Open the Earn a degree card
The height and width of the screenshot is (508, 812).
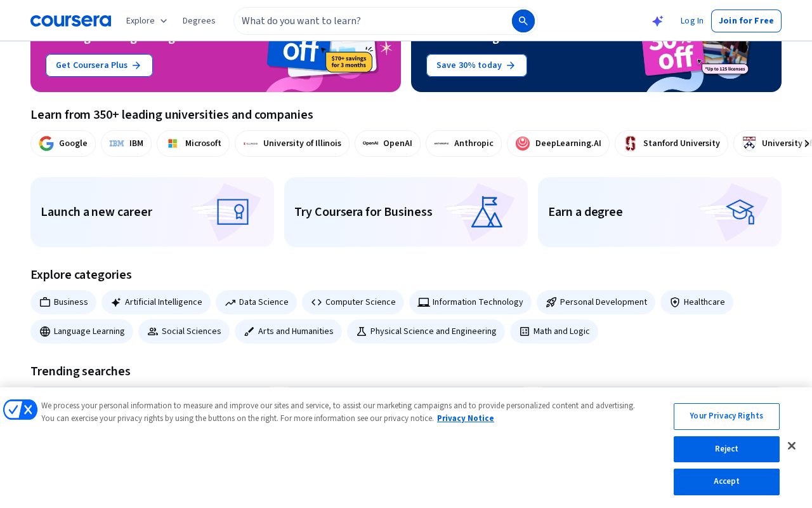(660, 212)
